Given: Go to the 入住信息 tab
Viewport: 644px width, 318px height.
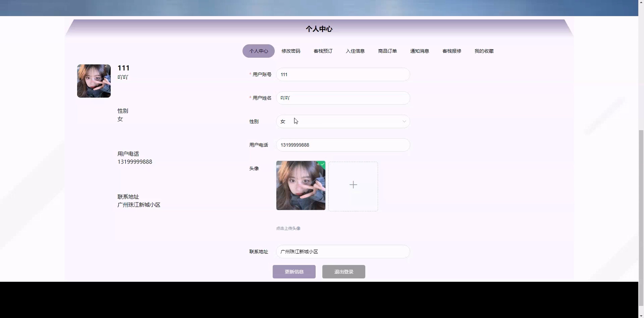Looking at the screenshot, I should 355,51.
